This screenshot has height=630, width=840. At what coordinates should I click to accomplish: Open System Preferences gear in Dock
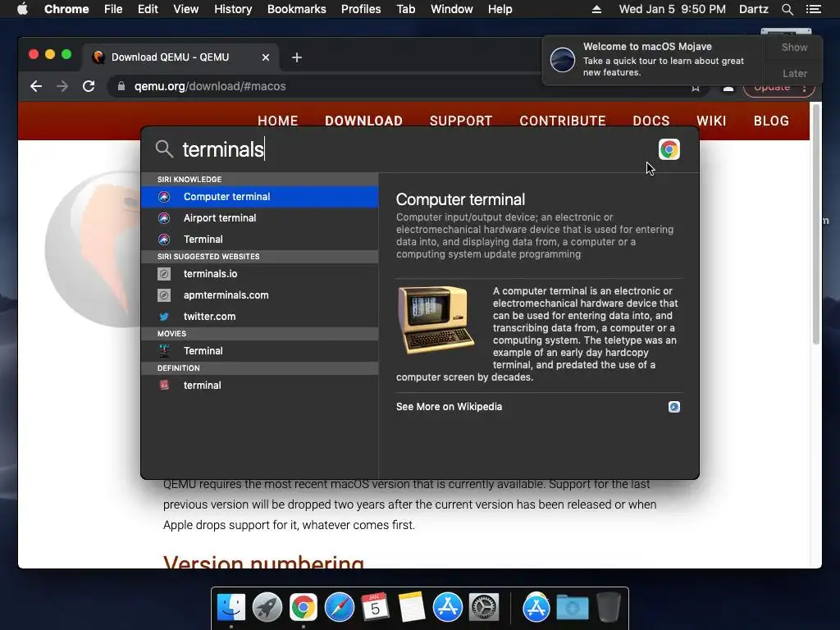click(484, 608)
